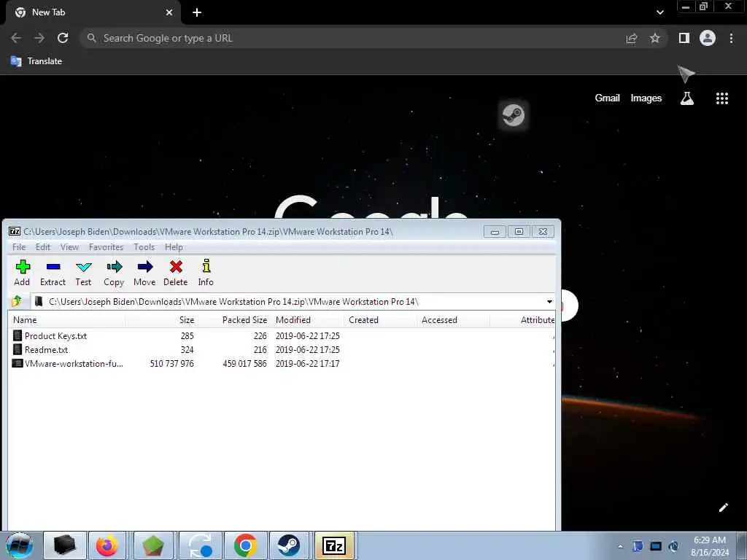Launch Firefox from the taskbar
Screen dimensions: 747x560
click(107, 545)
